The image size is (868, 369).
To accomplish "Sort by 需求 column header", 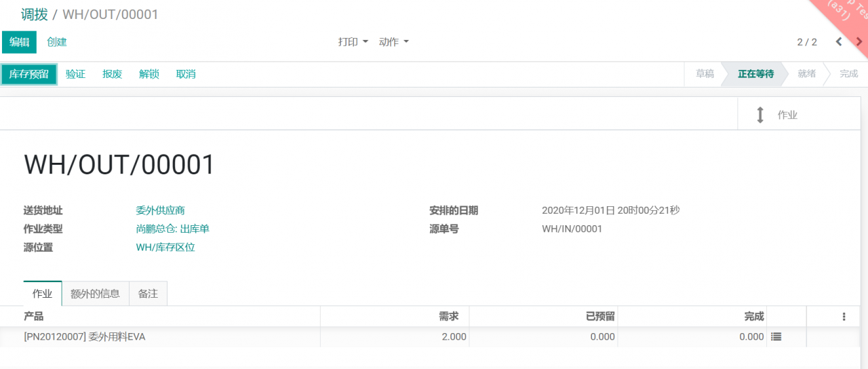I will [x=395, y=316].
